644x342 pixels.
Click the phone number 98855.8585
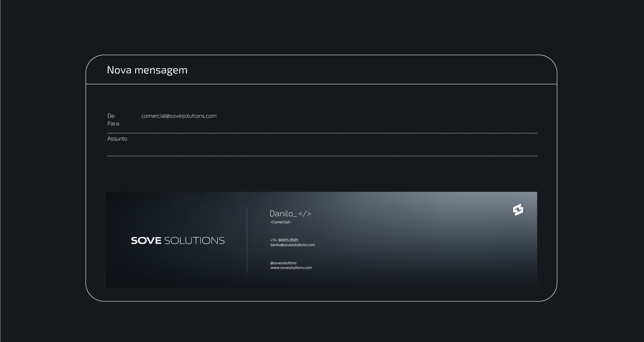[x=288, y=240]
